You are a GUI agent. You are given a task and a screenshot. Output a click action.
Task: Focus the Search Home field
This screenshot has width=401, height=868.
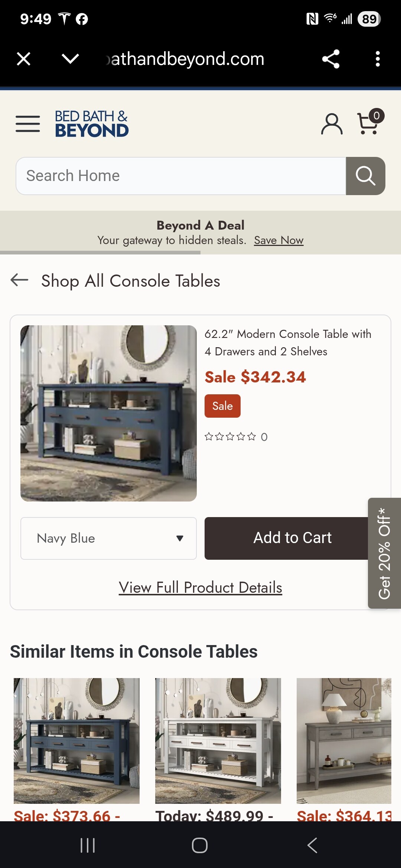point(181,176)
